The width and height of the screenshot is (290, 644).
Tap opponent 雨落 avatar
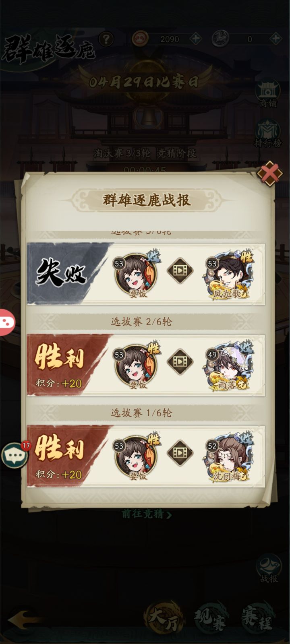coord(228,366)
